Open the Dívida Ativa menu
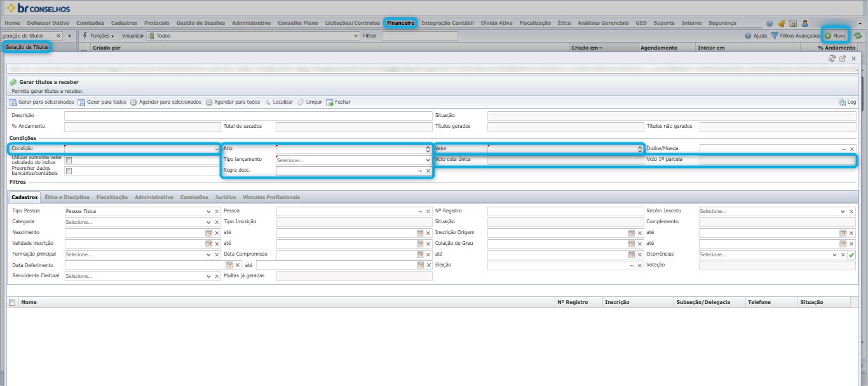This screenshot has height=386, width=868. click(496, 23)
